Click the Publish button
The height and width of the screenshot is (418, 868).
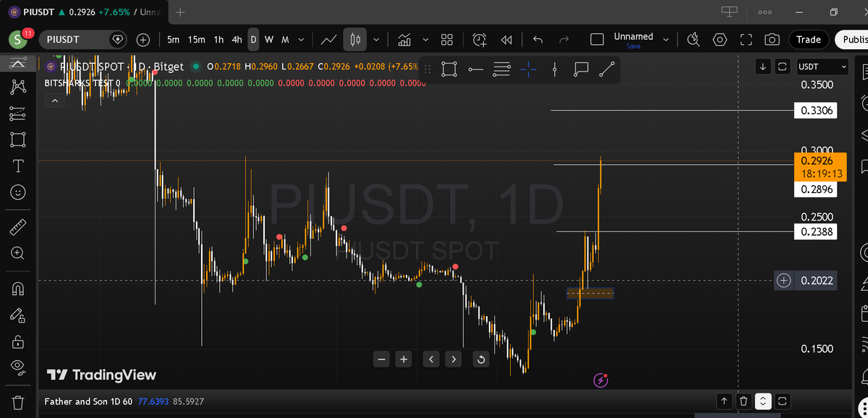pyautogui.click(x=851, y=40)
